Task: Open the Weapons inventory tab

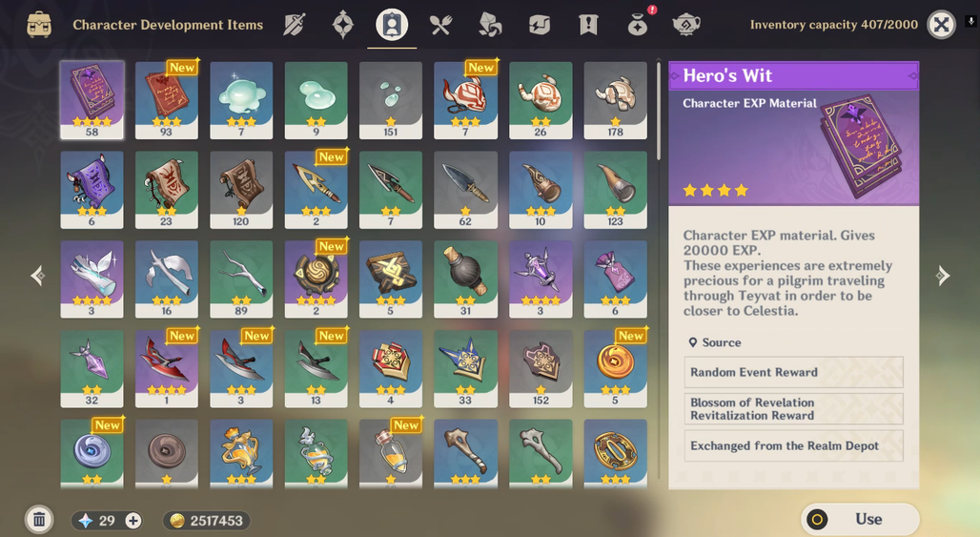Action: [x=294, y=25]
